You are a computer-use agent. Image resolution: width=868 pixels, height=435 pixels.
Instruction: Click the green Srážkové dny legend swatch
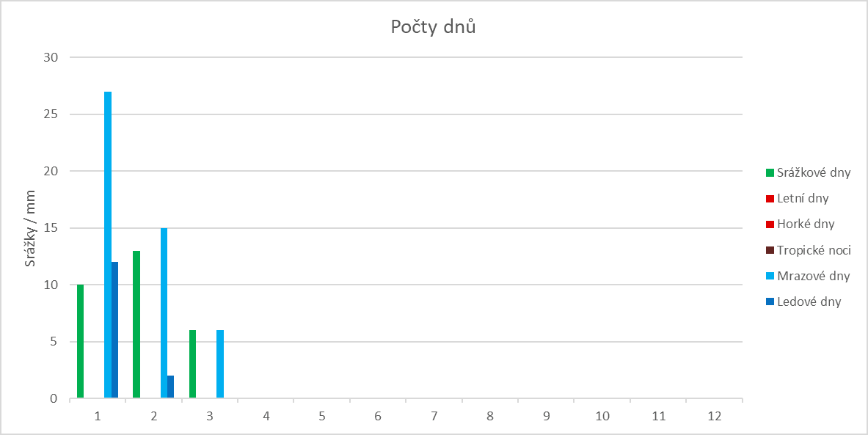(x=770, y=173)
